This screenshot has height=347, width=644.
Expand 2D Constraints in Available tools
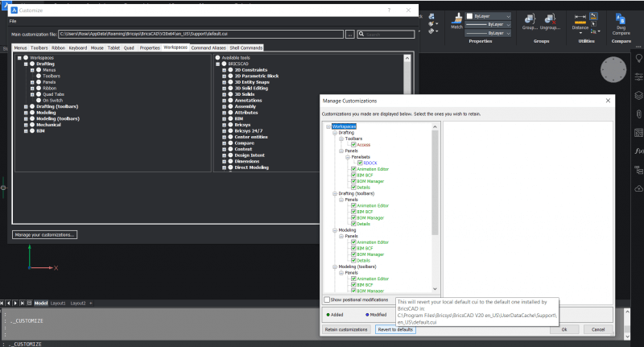coord(224,70)
